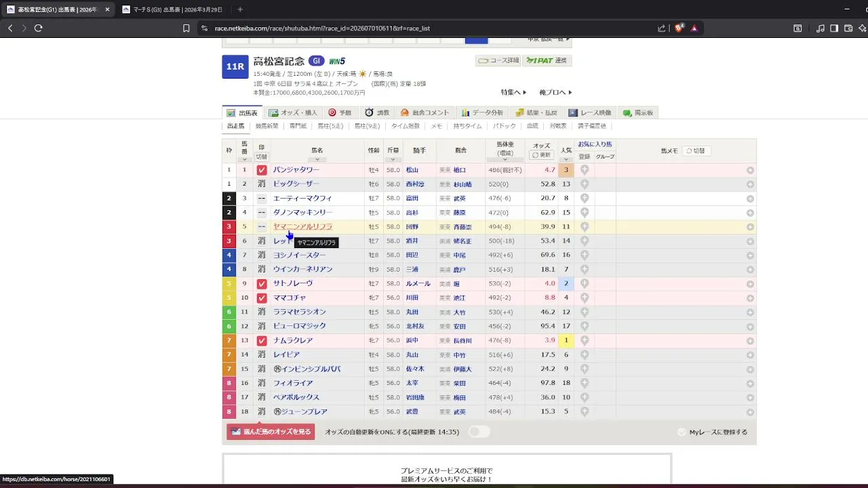Sort by 馬名 column arrow

point(317,159)
